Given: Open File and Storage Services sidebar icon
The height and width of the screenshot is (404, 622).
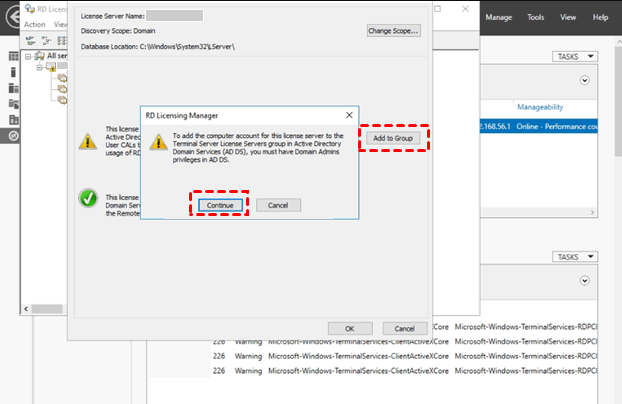Looking at the screenshot, I should point(13,104).
